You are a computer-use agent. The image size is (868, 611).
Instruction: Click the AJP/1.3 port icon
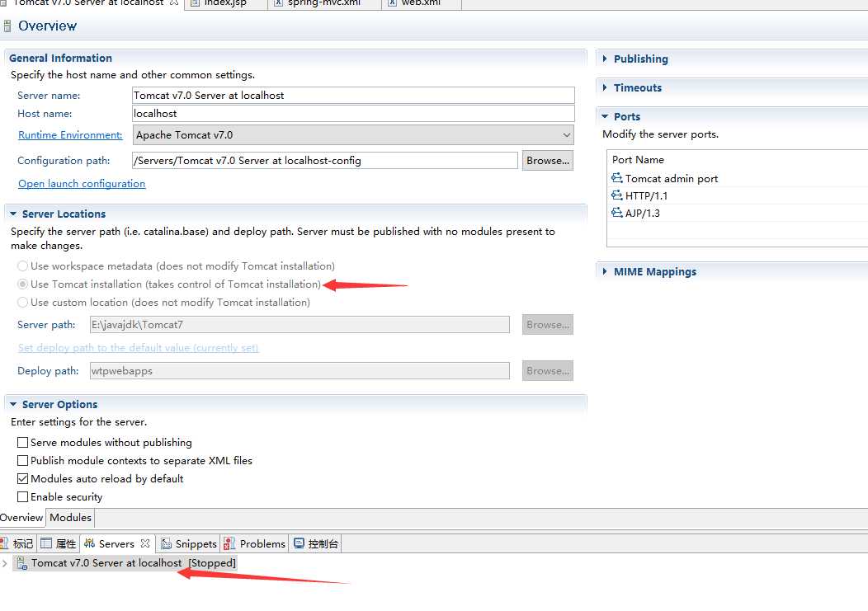click(616, 213)
